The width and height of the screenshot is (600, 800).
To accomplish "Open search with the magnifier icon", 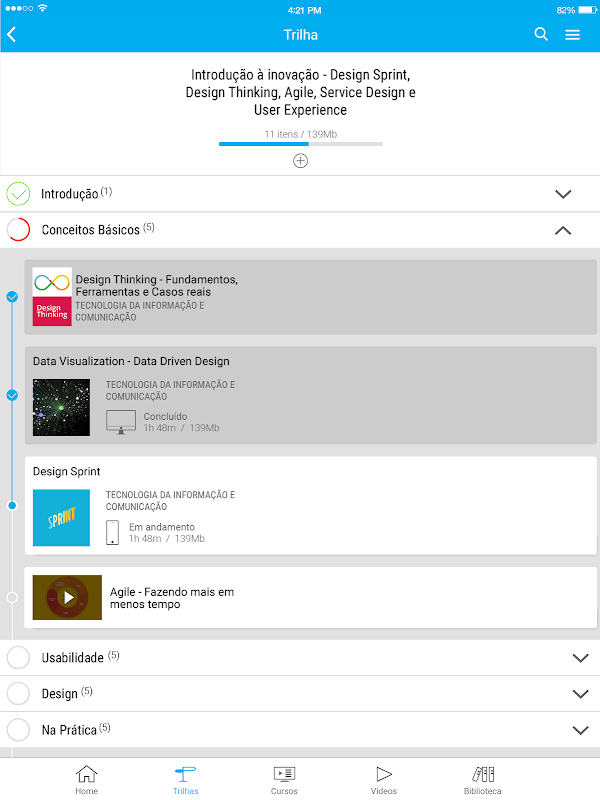I will pyautogui.click(x=541, y=35).
